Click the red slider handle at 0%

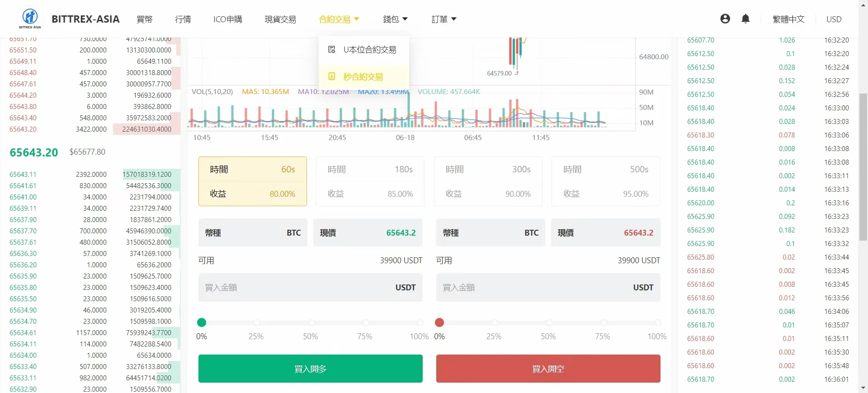tap(439, 322)
